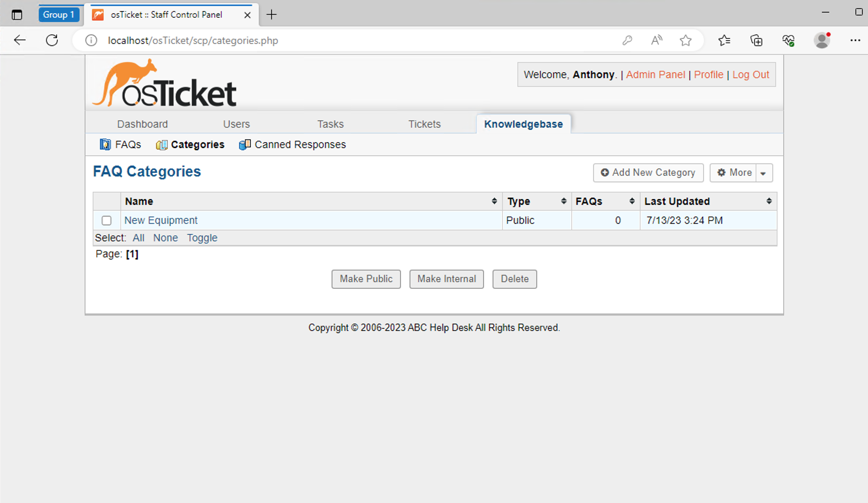Open the Admin Panel link
The image size is (868, 503).
pyautogui.click(x=655, y=74)
